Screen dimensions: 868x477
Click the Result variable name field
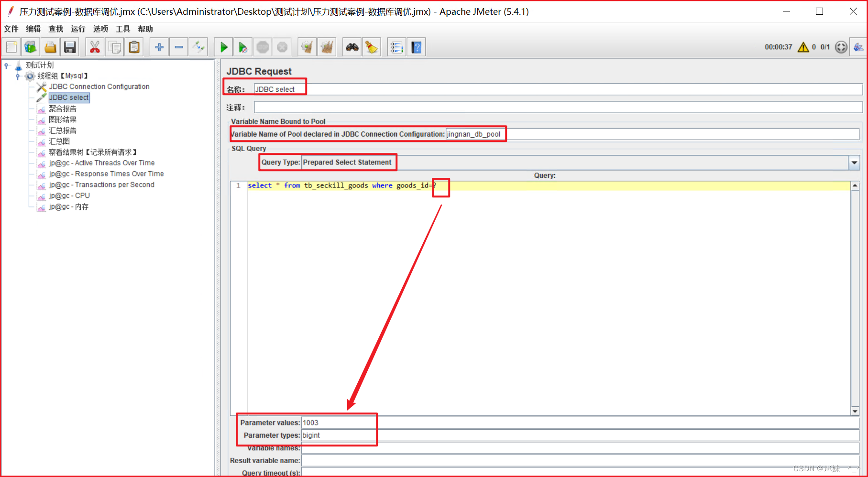click(x=580, y=460)
